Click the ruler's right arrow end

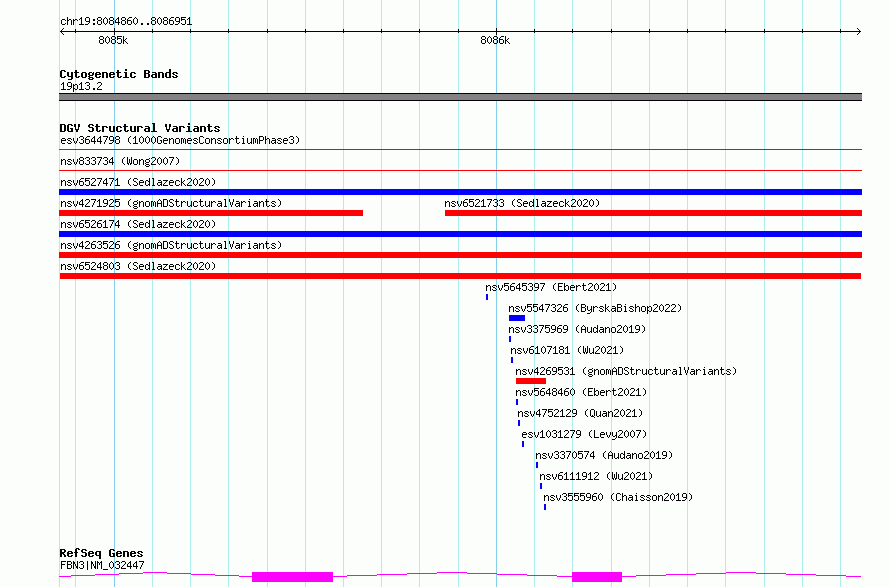[859, 31]
